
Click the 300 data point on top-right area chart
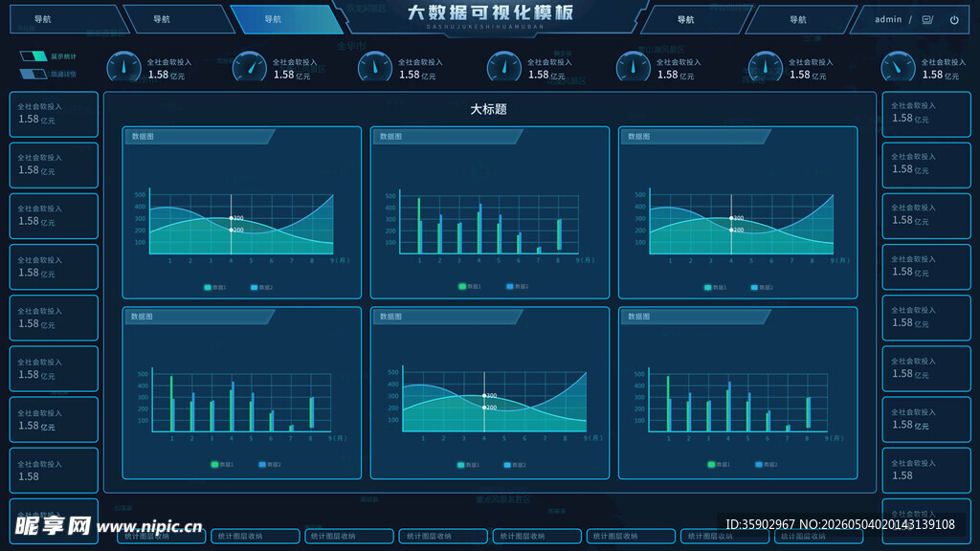[731, 218]
